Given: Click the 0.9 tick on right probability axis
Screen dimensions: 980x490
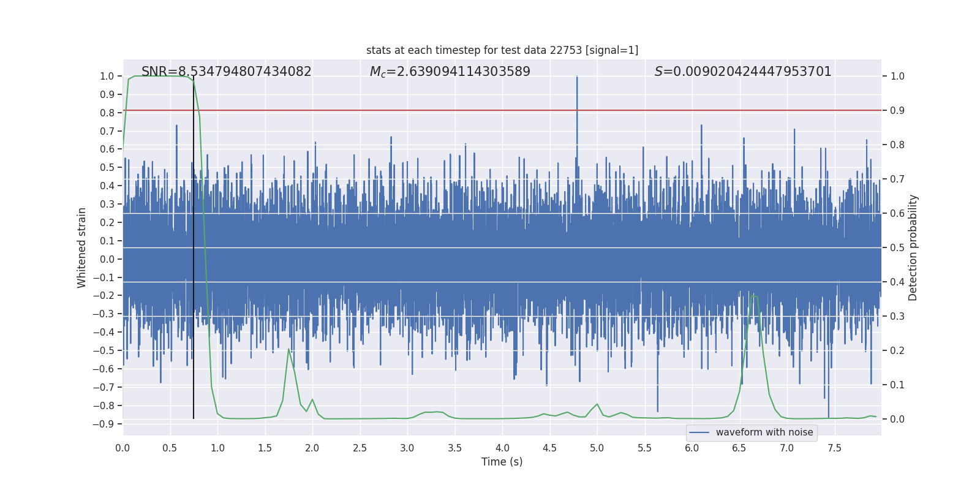Looking at the screenshot, I should coord(897,111).
